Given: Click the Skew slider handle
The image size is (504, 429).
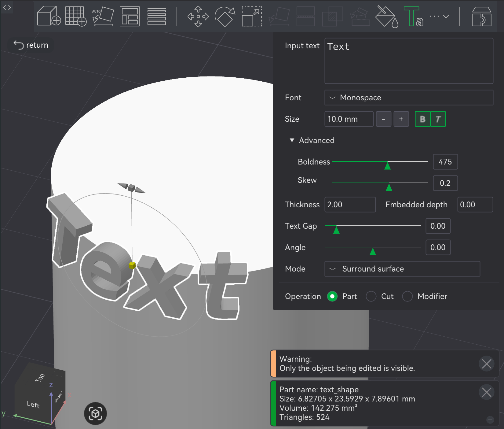Looking at the screenshot, I should coord(389,187).
